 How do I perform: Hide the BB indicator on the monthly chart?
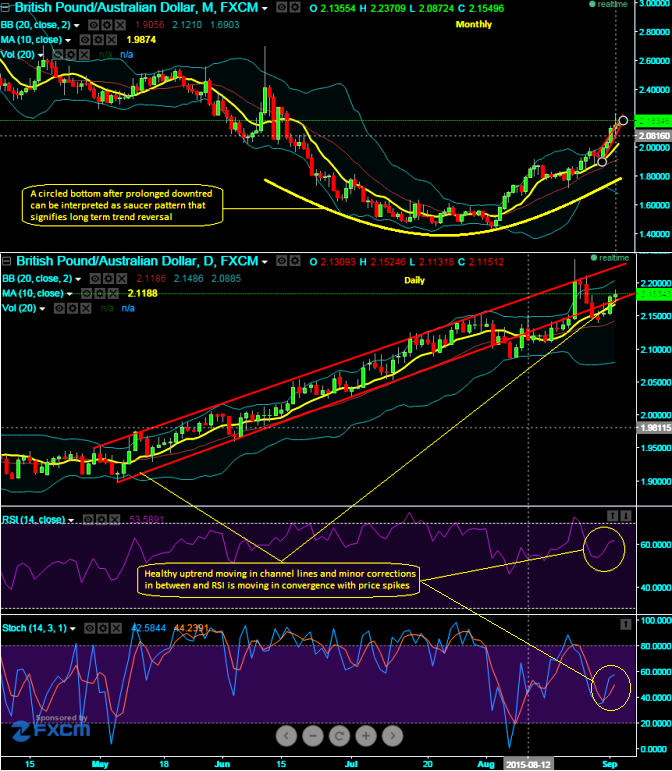[93, 25]
